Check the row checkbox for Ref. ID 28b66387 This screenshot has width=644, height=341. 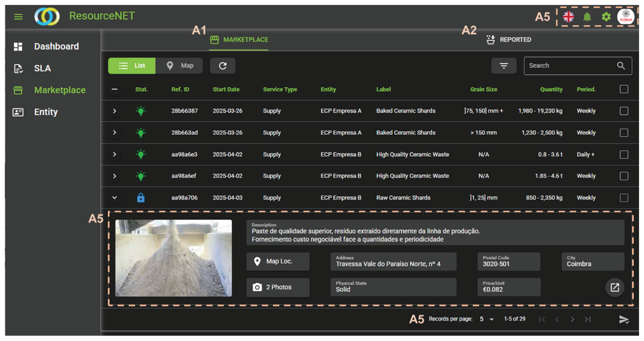coord(624,111)
